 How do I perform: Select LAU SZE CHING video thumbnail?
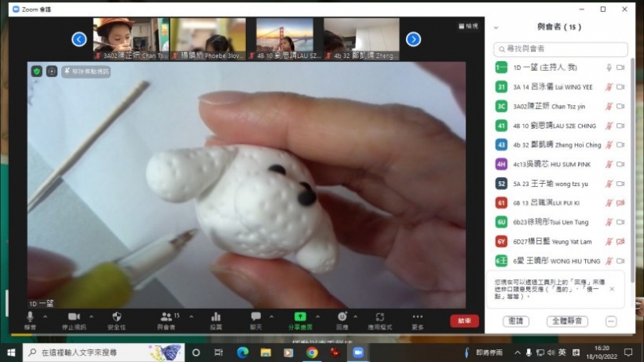tap(284, 39)
